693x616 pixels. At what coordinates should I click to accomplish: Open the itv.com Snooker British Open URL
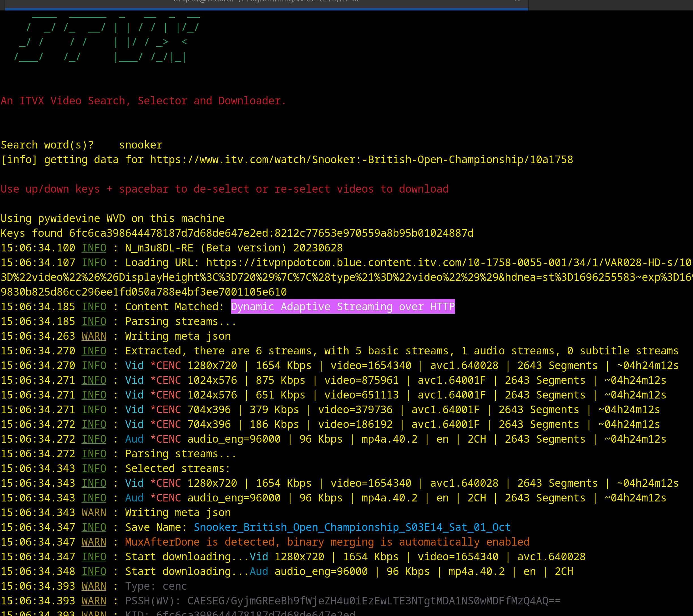pos(361,160)
